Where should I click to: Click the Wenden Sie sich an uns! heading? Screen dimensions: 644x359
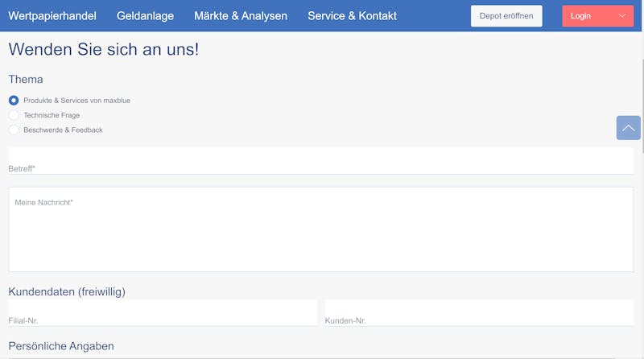pyautogui.click(x=104, y=49)
